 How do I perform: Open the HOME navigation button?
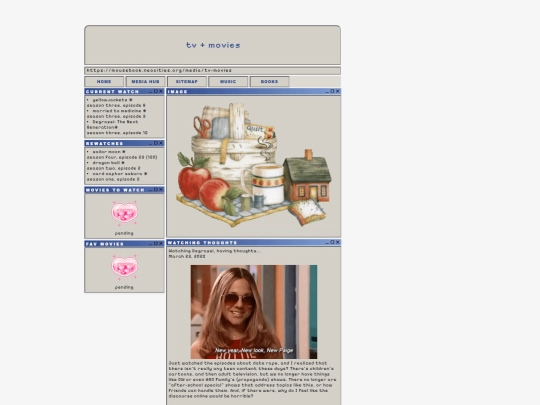[x=104, y=82]
